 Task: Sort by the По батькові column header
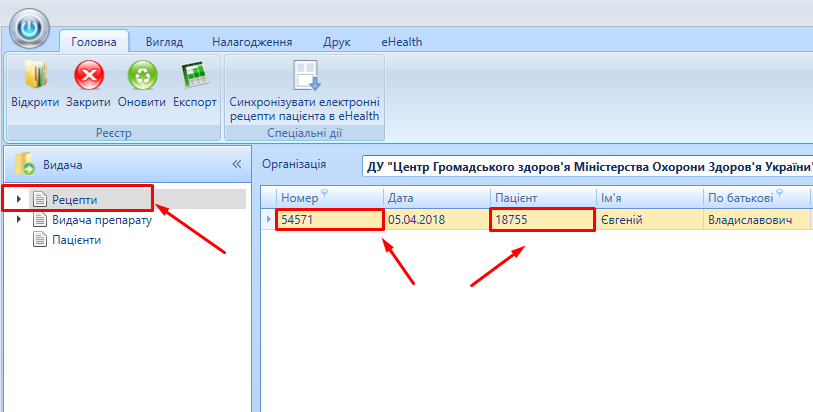(757, 198)
